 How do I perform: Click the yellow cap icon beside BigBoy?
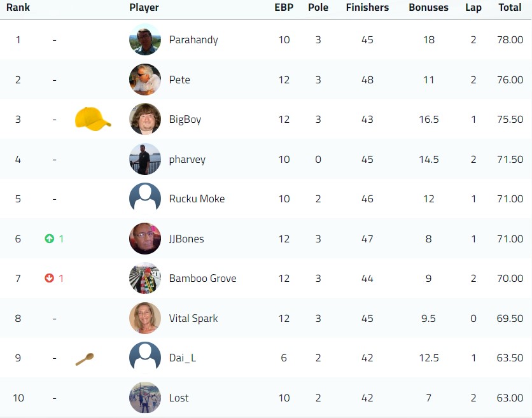coord(93,119)
